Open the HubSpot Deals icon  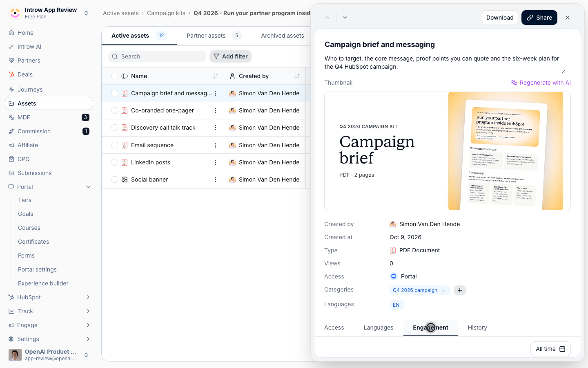pyautogui.click(x=11, y=74)
